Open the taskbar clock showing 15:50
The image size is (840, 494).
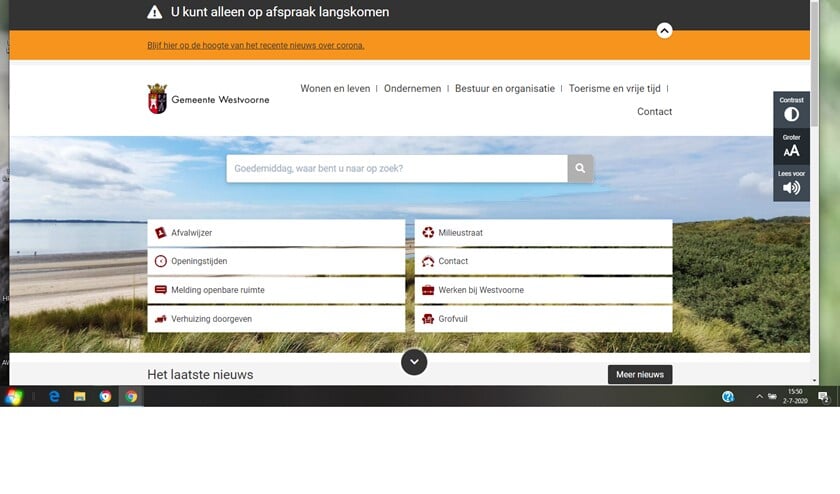(795, 396)
